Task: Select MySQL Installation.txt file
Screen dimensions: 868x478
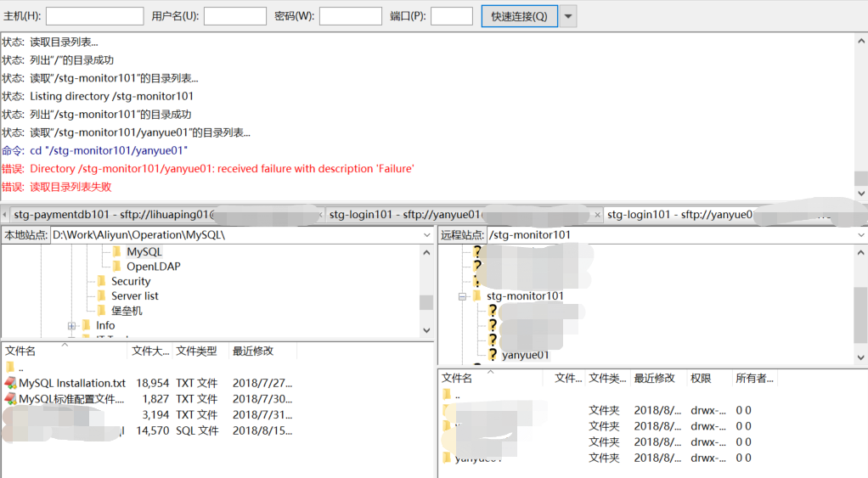Action: [x=72, y=383]
